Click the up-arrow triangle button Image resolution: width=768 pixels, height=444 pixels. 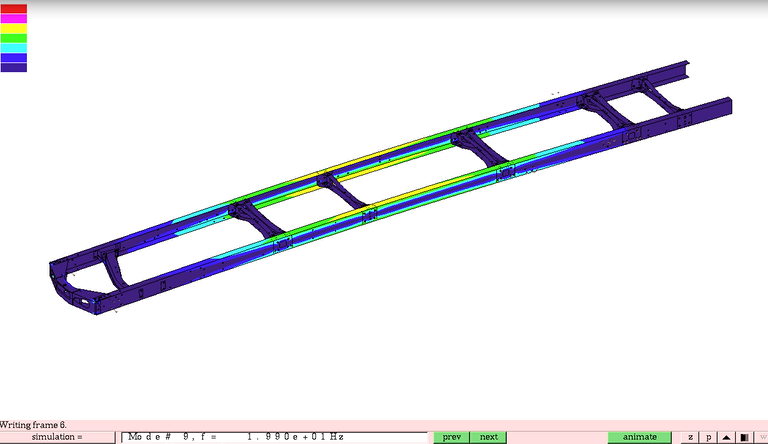726,437
